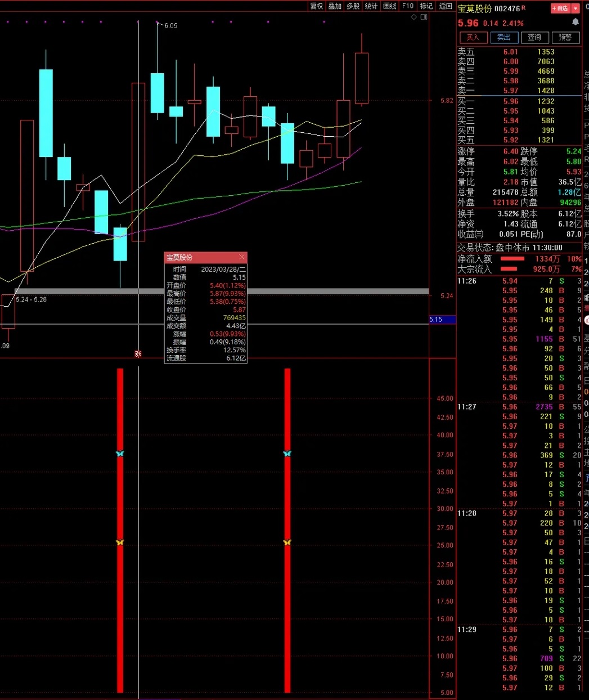
Task: Click the 净流入额 red flow bar
Action: (512, 259)
